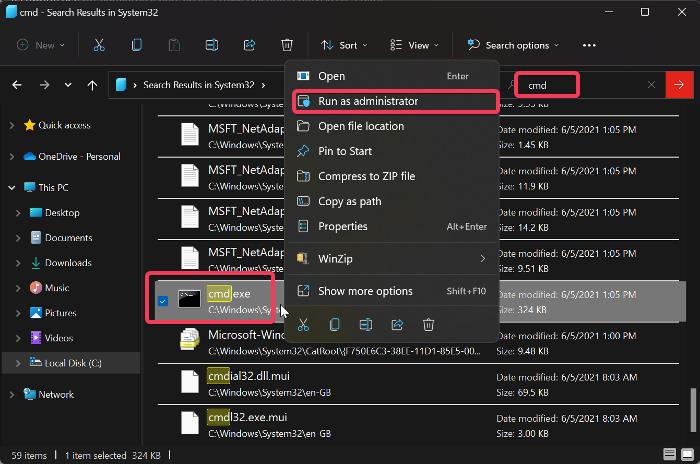Expand OneDrive - Personal in the sidebar
The image size is (700, 464).
[12, 157]
